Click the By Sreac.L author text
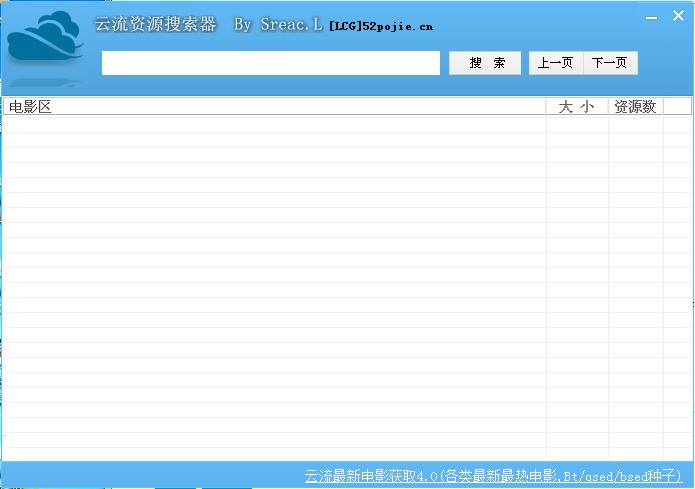Viewport: 695px width, 489px height. 278,24
